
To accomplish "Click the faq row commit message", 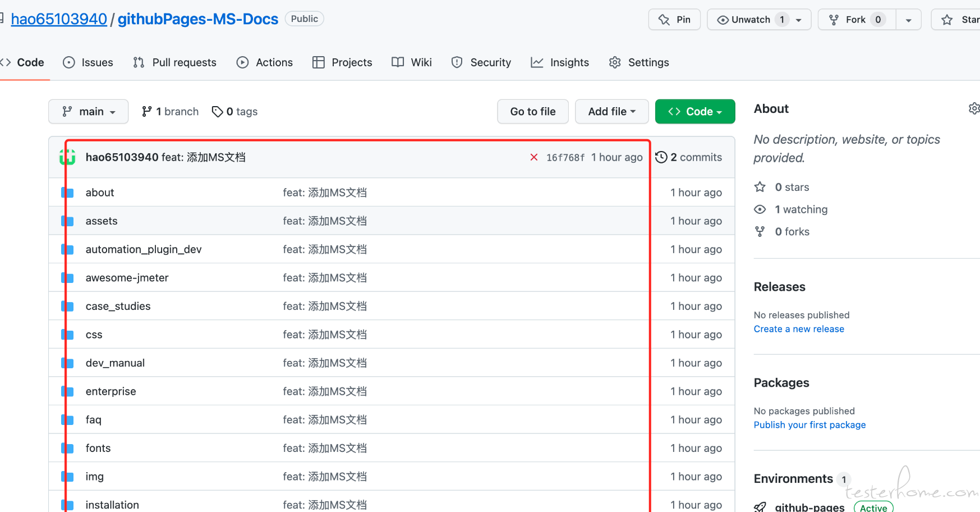I will tap(325, 420).
